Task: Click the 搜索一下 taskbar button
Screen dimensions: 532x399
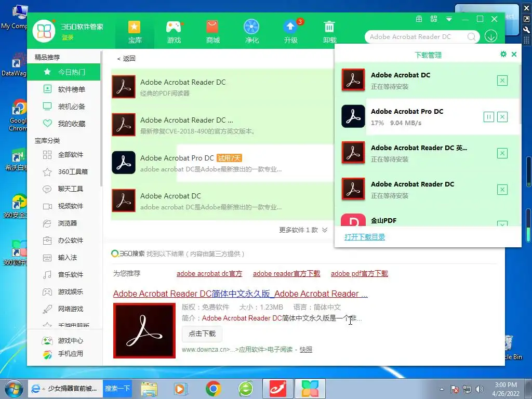Action: point(117,389)
